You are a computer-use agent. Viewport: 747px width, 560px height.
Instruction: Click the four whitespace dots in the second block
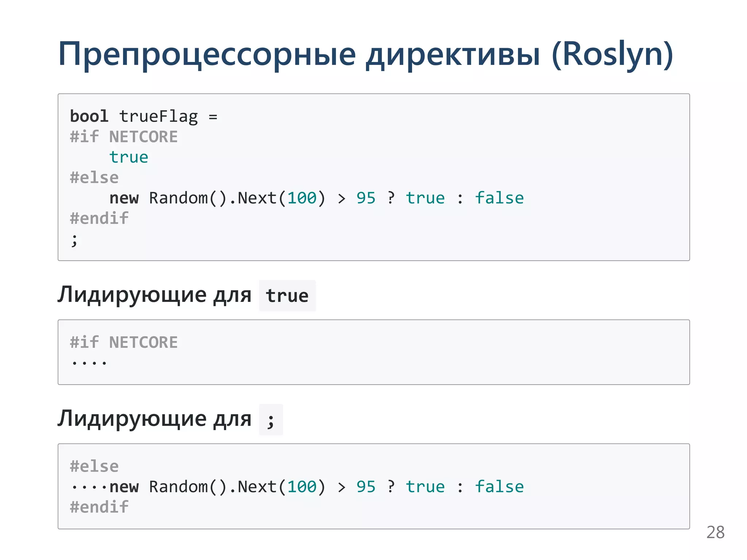point(89,363)
